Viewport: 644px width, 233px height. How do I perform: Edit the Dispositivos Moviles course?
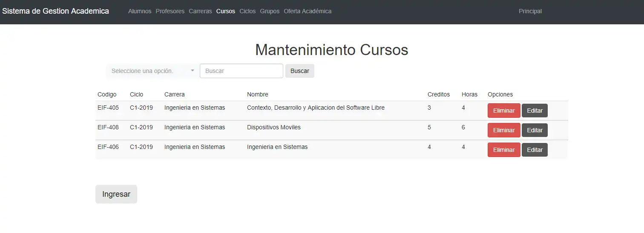coord(535,130)
